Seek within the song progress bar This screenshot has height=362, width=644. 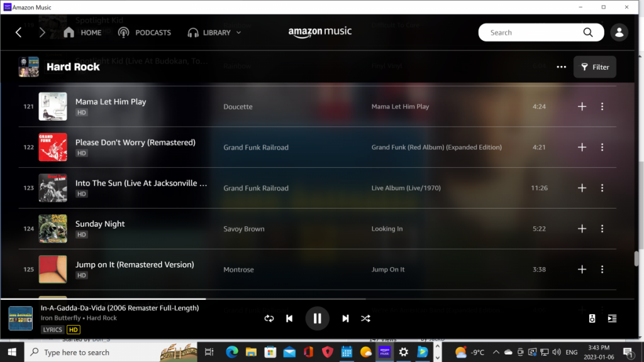point(319,299)
